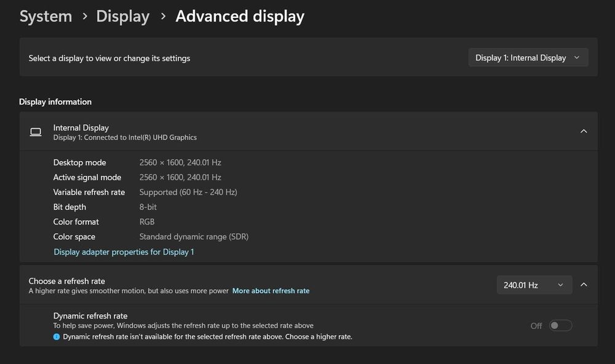The width and height of the screenshot is (615, 364).
Task: Click the blue info icon under Dynamic refresh rate
Action: click(x=57, y=337)
